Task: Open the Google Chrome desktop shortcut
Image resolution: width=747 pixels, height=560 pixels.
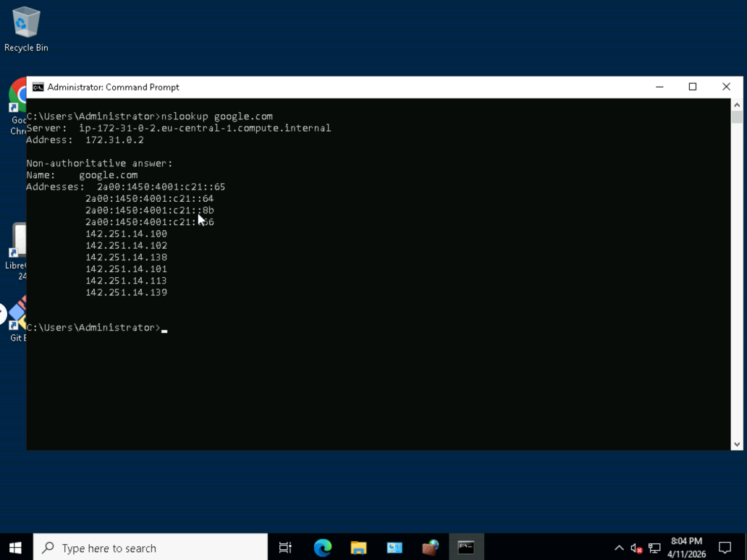Action: coord(18,107)
